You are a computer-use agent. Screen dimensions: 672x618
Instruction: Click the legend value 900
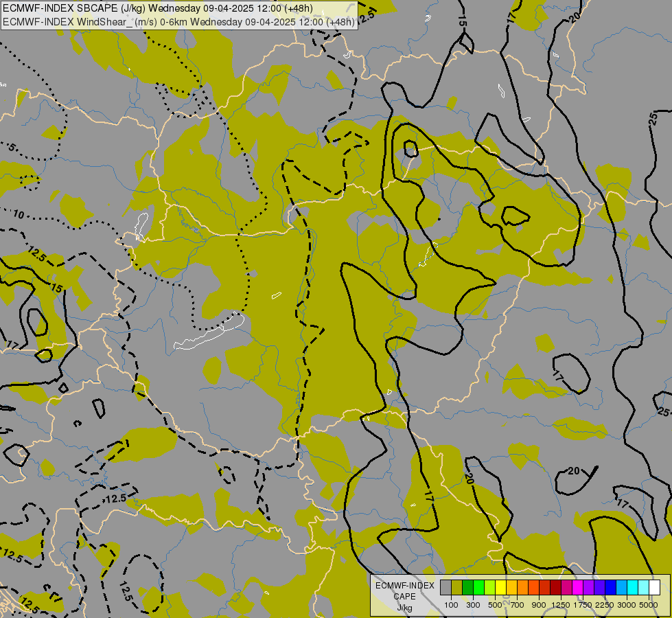[539, 605]
